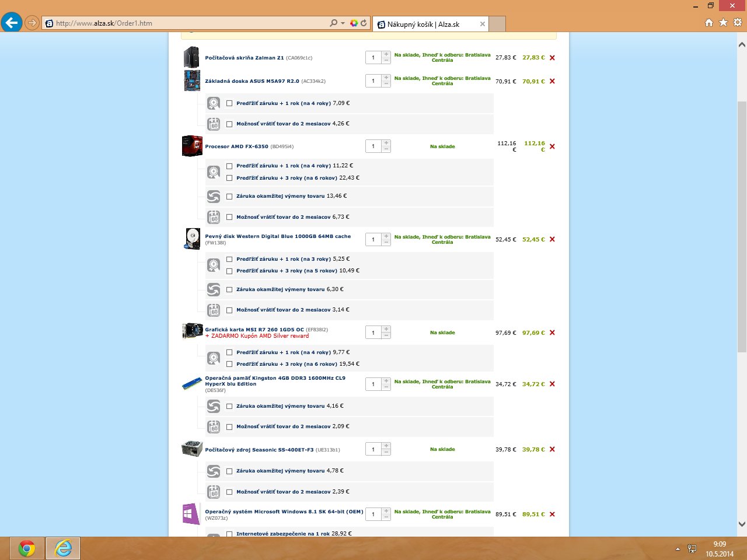747x560 pixels.
Task: Open the Počítačová skriňa Zalman Z1 product link
Action: point(245,58)
